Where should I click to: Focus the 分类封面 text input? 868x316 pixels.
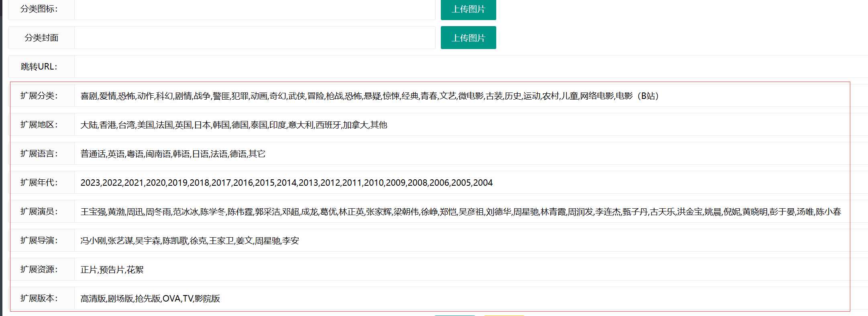(255, 38)
